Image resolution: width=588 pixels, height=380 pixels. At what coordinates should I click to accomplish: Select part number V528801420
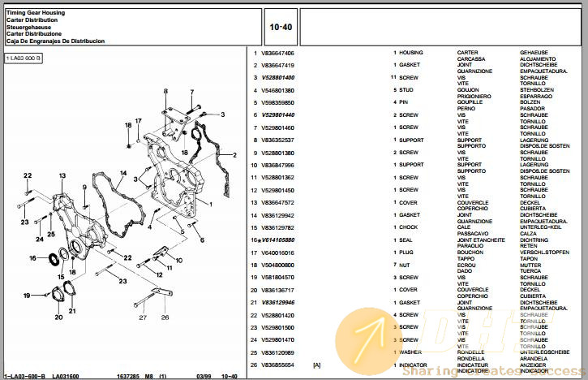tap(277, 315)
